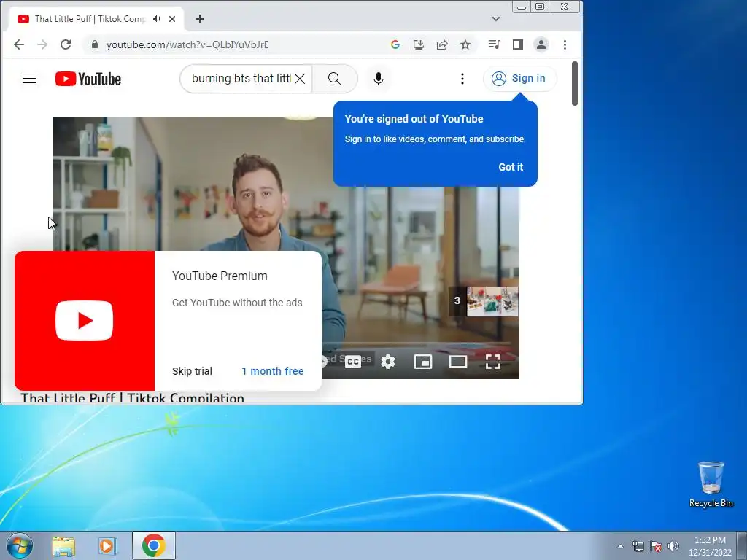This screenshot has height=560, width=747.
Task: Accept the 1 month free offer
Action: tap(273, 371)
